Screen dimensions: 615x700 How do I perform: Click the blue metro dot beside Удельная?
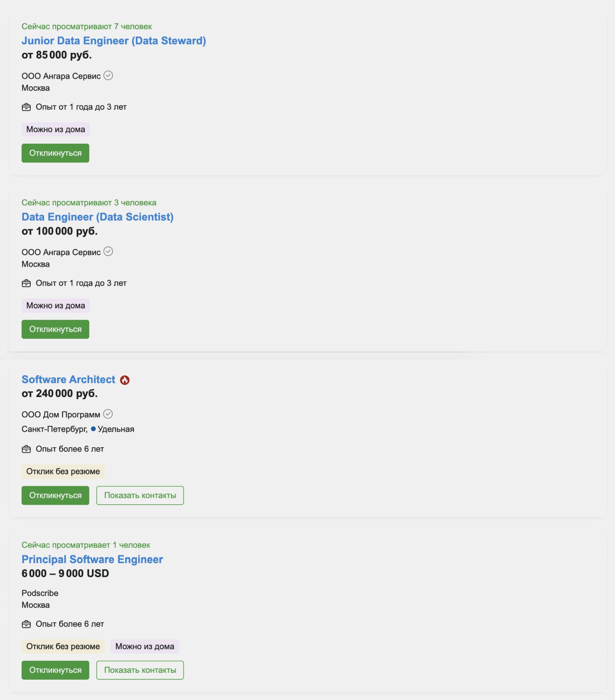(93, 429)
